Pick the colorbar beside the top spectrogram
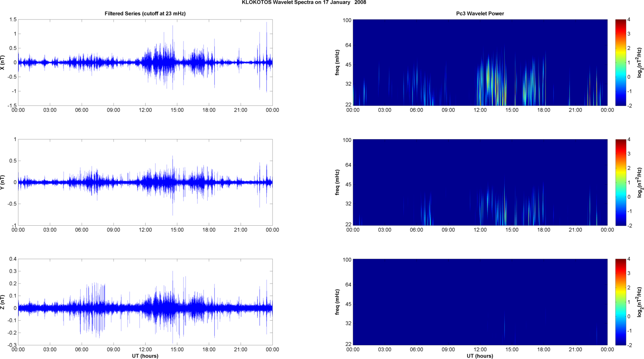Viewport: 644px width, 359px height. tap(620, 62)
